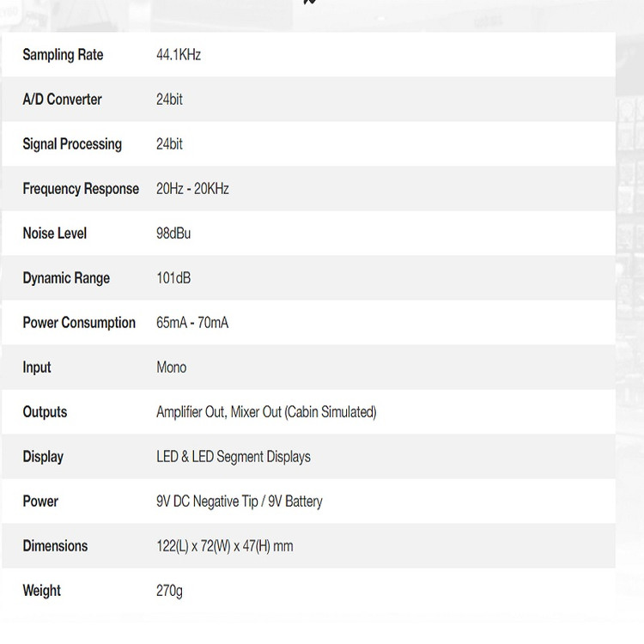Click the Outputs row label
This screenshot has width=644, height=644.
[x=45, y=412]
